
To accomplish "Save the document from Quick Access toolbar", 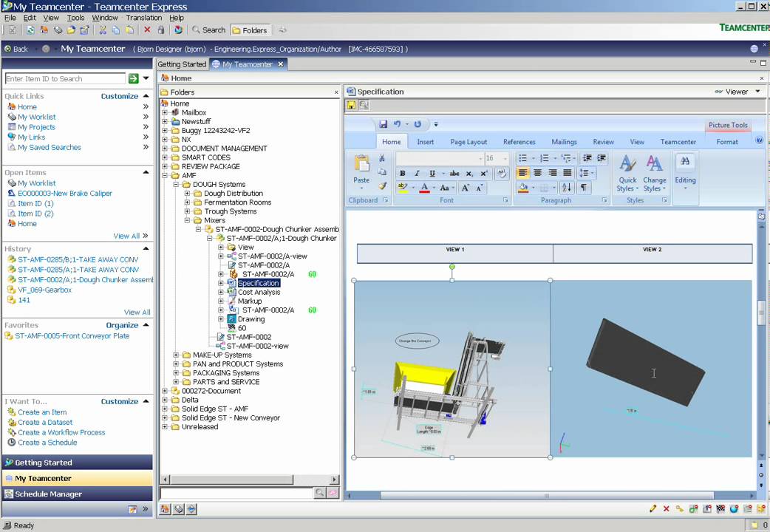I will 383,124.
